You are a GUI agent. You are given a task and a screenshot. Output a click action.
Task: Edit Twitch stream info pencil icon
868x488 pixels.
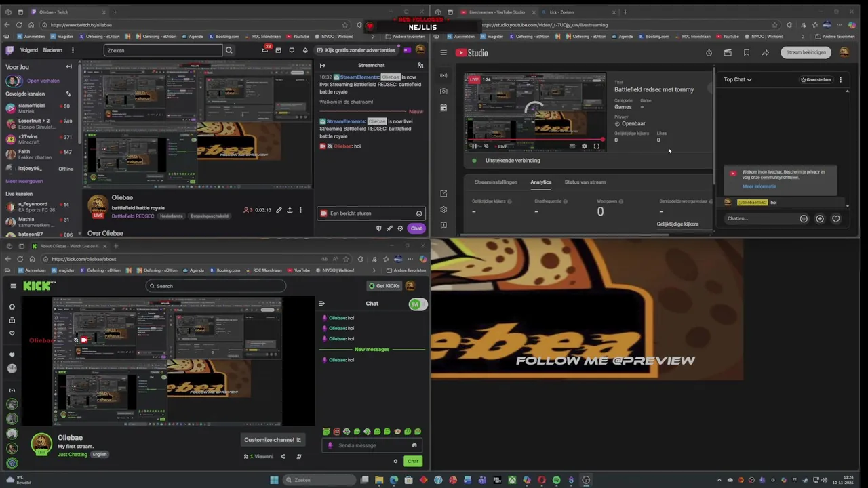pos(279,210)
